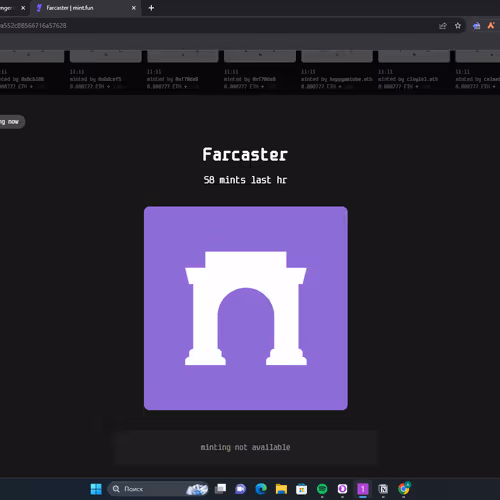Viewport: 500px width, 500px height.
Task: Click the taskbar search box
Action: tap(158, 489)
